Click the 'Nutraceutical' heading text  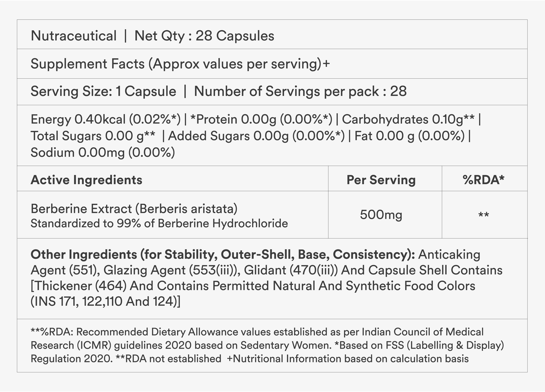(74, 36)
